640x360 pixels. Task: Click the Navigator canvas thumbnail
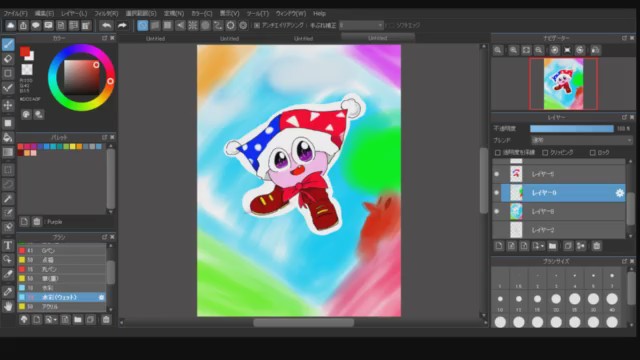[x=563, y=84]
